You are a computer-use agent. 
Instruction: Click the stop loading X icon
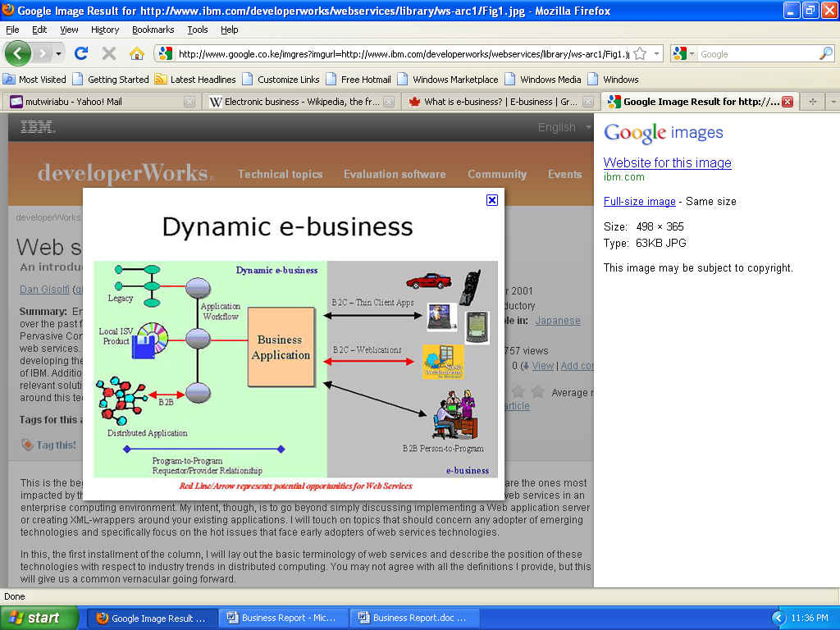[x=108, y=53]
